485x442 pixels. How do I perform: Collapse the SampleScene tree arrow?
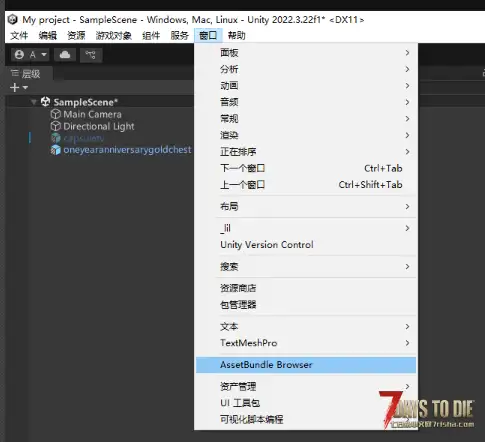pos(33,102)
